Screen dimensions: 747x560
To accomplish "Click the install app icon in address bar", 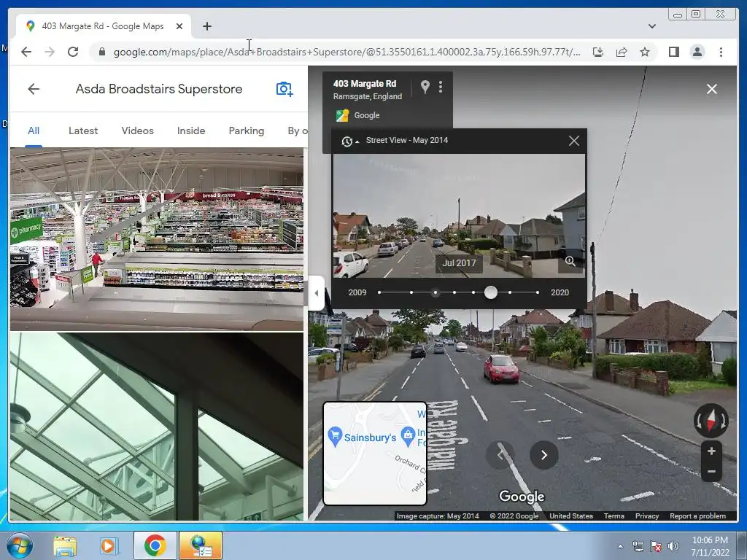I will (x=598, y=52).
